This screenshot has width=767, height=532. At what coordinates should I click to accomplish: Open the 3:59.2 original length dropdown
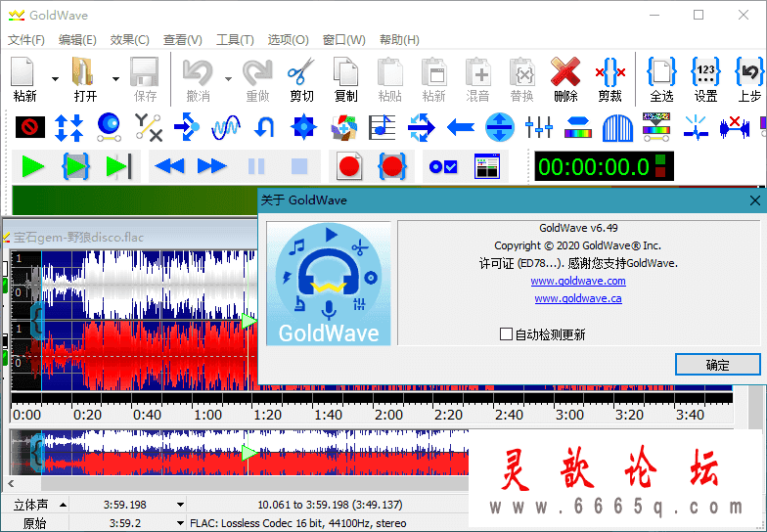(180, 523)
